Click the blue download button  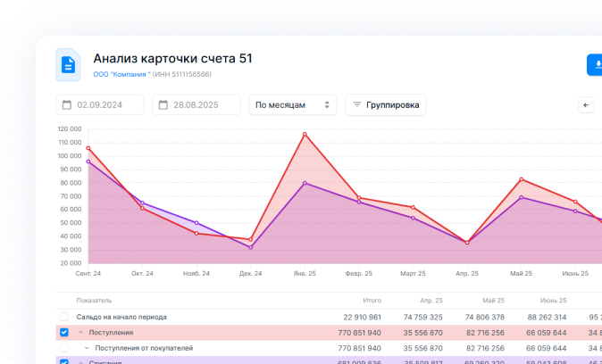pyautogui.click(x=594, y=65)
